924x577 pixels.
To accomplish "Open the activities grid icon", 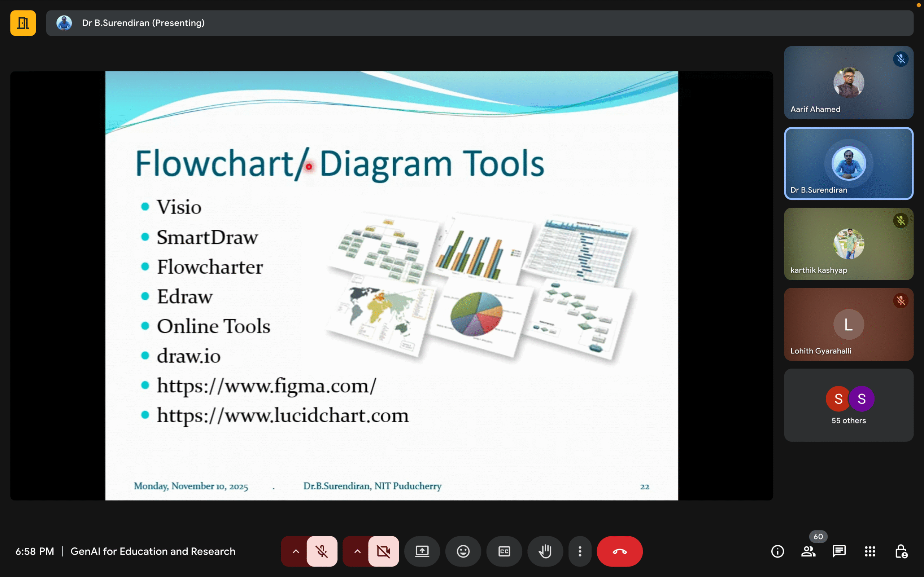I will [x=870, y=551].
